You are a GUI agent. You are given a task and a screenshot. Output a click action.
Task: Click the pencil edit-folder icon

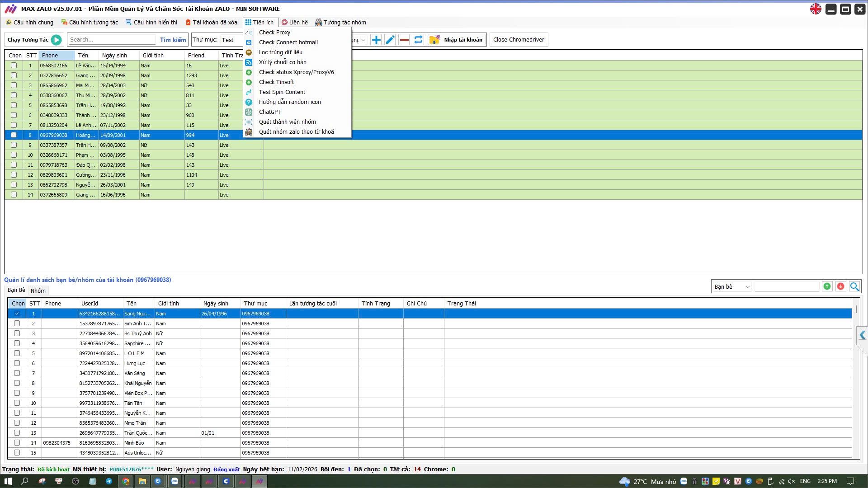pos(390,40)
